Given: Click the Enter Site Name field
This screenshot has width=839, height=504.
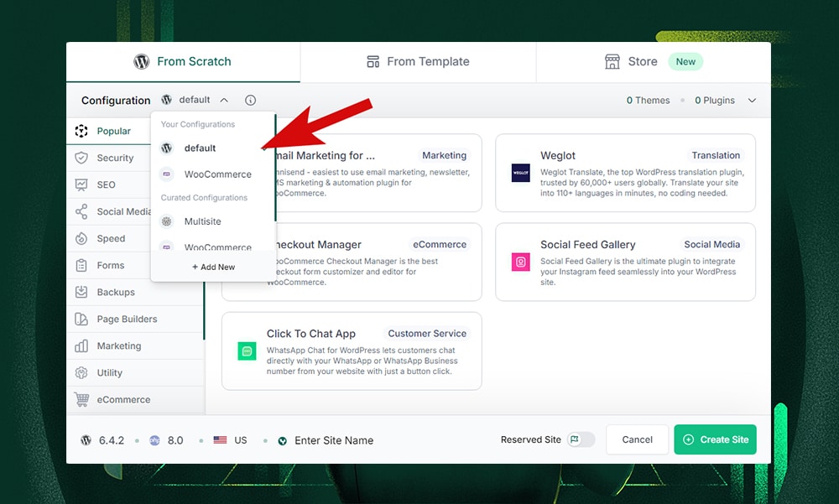Looking at the screenshot, I should [334, 440].
